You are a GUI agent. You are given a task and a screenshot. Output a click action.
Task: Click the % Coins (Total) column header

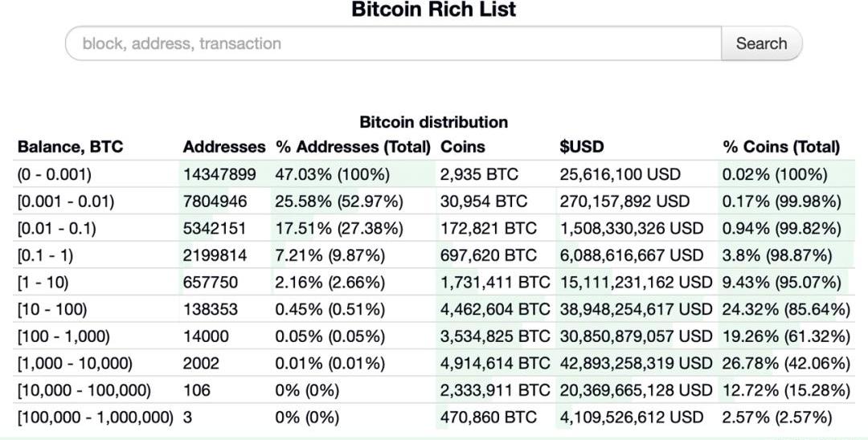(781, 147)
